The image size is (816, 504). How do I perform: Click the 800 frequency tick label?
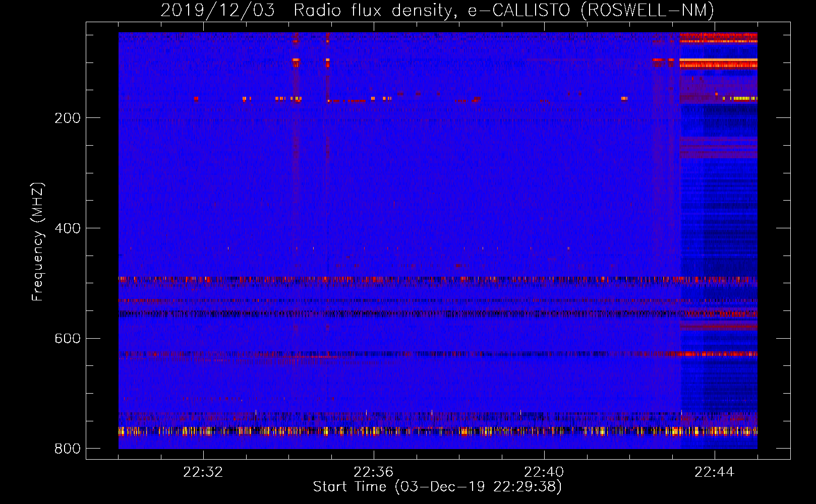[x=68, y=449]
